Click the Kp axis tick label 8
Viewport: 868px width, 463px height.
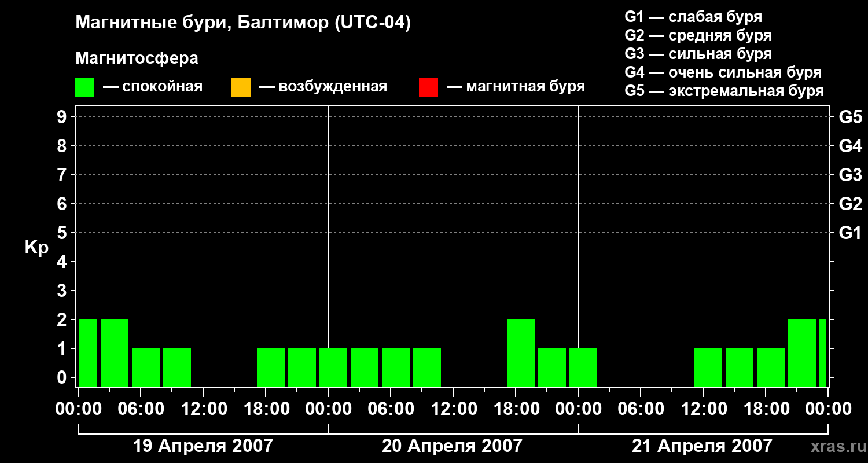point(63,146)
